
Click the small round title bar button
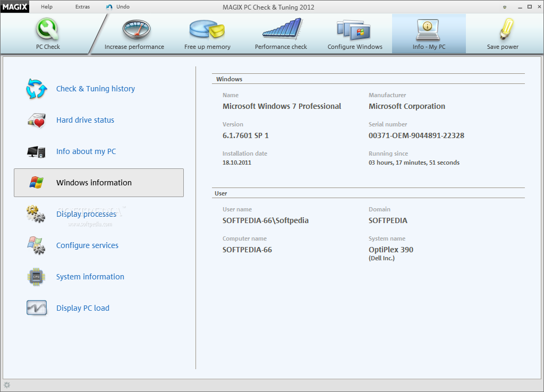point(505,7)
